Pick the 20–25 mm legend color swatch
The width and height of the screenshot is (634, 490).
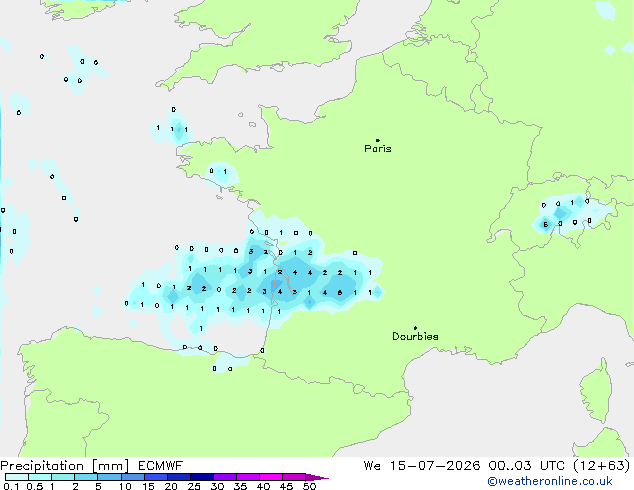point(178,477)
